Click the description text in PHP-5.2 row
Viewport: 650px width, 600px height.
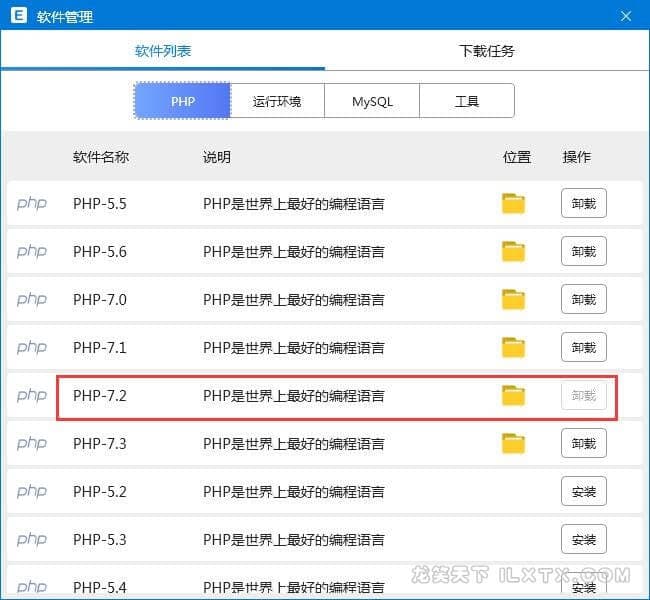293,492
